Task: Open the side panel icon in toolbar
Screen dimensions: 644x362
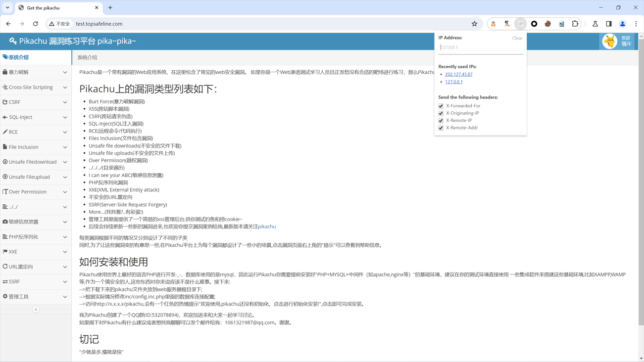Action: (x=609, y=23)
